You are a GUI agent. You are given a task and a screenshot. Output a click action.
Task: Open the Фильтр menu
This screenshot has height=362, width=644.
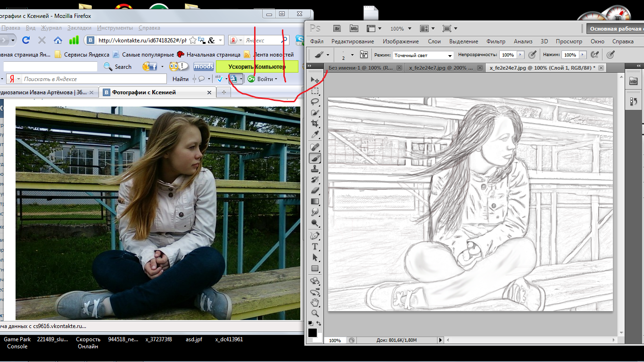[x=495, y=41]
